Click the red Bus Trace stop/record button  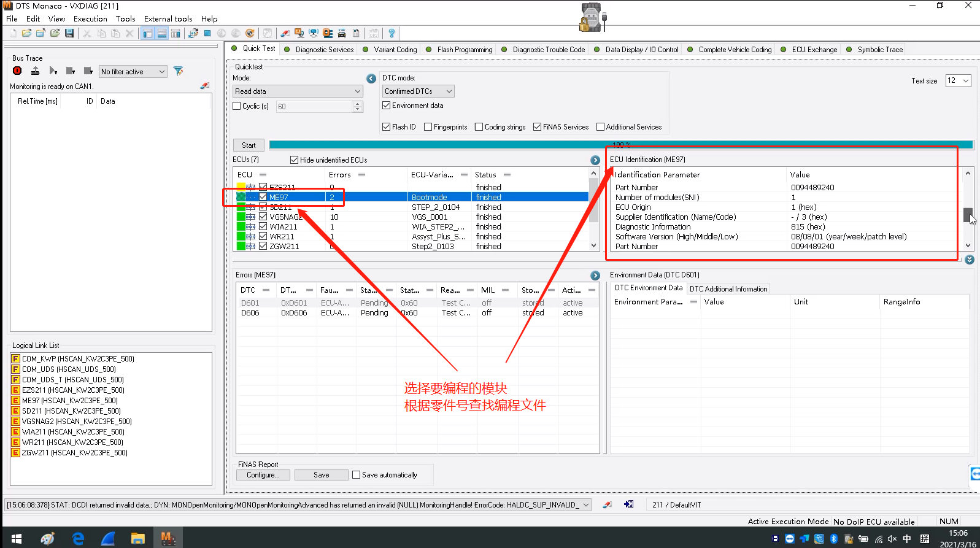(x=17, y=71)
